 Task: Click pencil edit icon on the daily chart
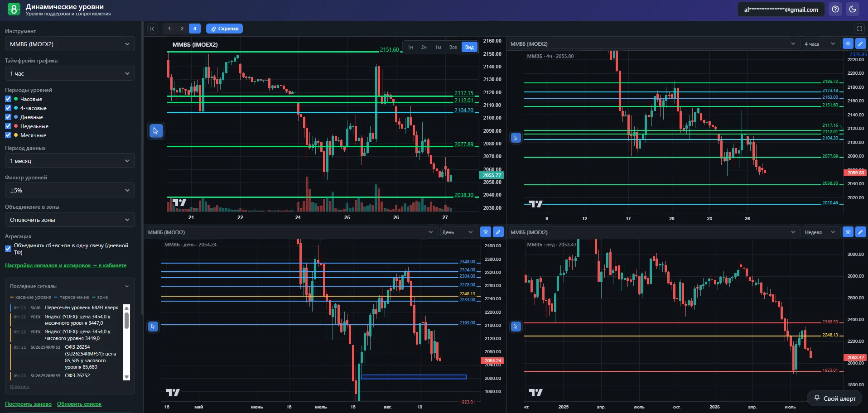(x=498, y=232)
